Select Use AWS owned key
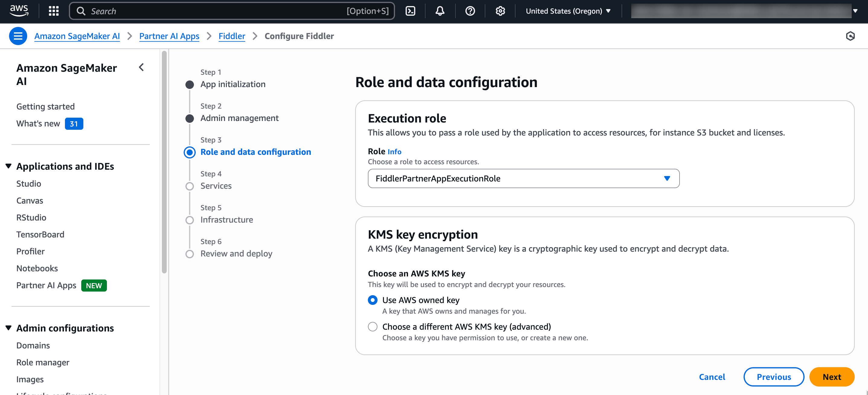Image resolution: width=868 pixels, height=395 pixels. (372, 299)
